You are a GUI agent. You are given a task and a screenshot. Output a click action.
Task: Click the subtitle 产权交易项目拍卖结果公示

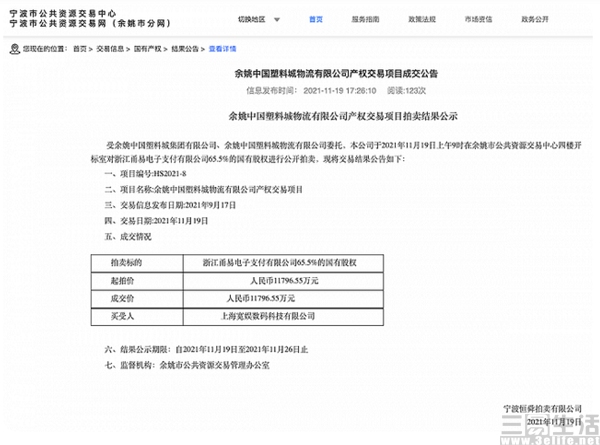(402, 116)
